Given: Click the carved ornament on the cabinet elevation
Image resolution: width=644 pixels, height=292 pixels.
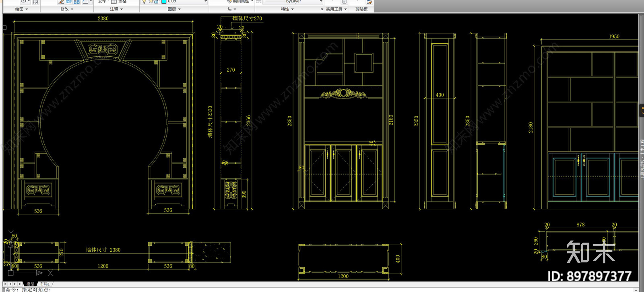Looking at the screenshot, I should click(343, 94).
